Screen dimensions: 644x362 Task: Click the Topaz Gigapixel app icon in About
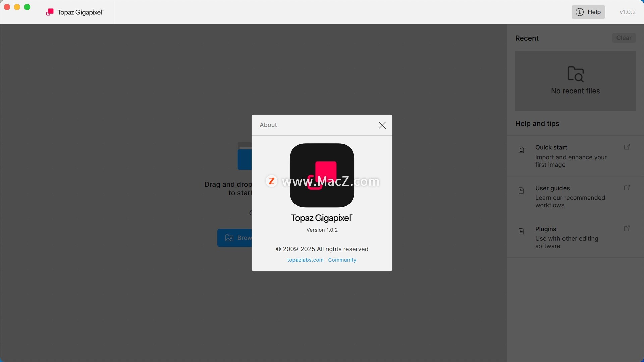(x=322, y=175)
